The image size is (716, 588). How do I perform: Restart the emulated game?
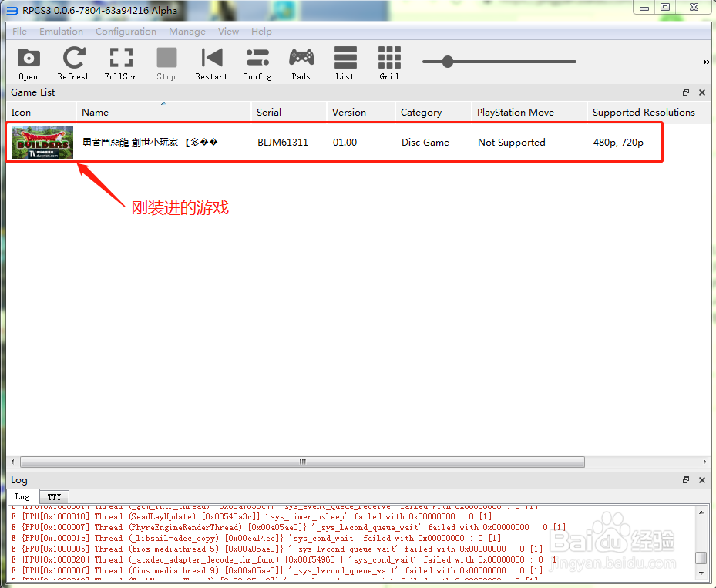pos(211,63)
